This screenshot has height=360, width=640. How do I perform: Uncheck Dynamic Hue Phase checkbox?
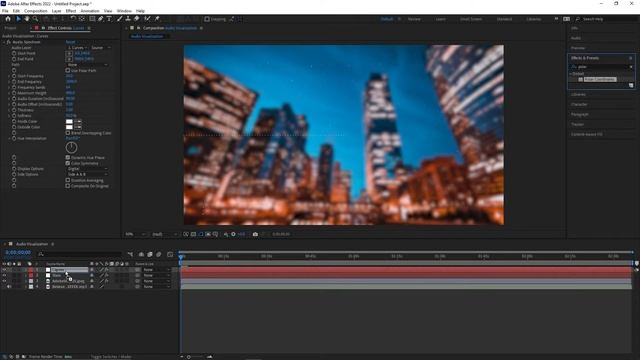[x=68, y=157]
